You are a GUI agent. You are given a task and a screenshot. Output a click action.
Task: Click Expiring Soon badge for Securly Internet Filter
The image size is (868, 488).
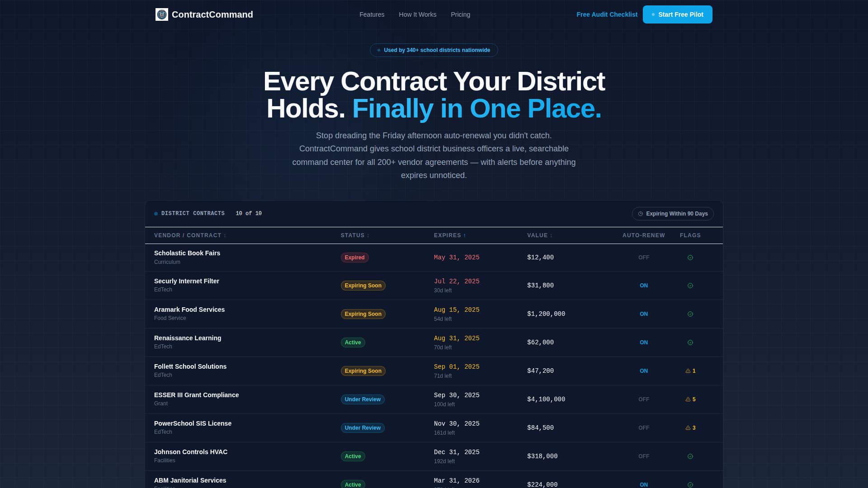coord(363,286)
